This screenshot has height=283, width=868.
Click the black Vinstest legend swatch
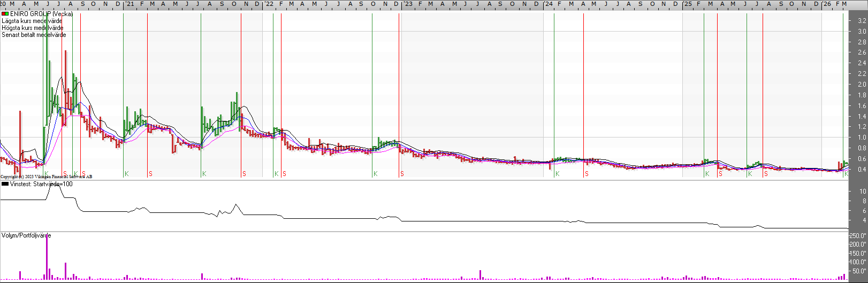pos(5,184)
